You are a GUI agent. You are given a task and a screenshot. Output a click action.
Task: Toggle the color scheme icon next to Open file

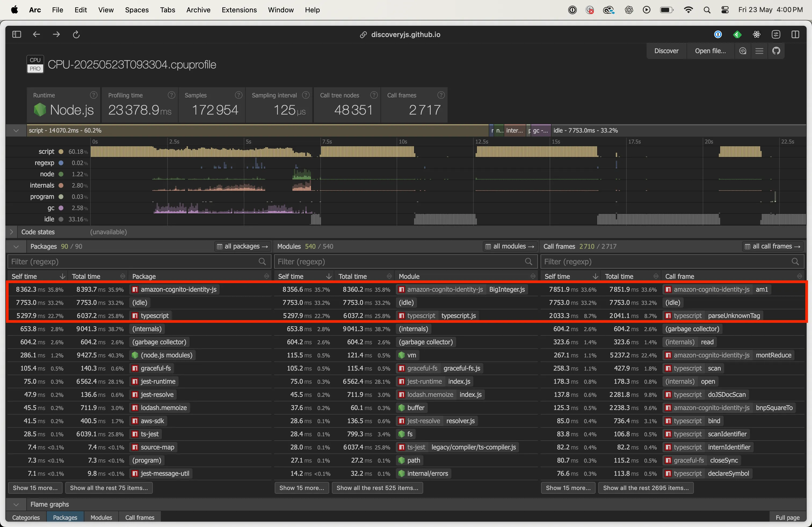point(743,51)
